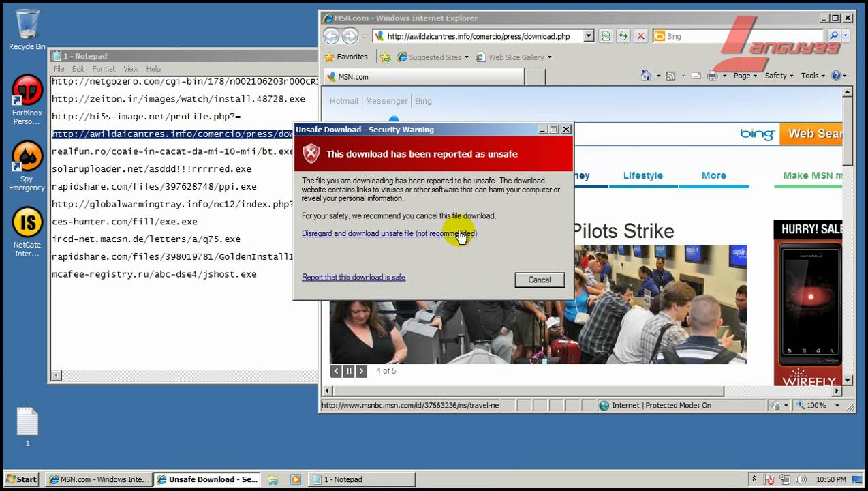The image size is (868, 491).
Task: Open the Page menu
Action: tap(745, 76)
